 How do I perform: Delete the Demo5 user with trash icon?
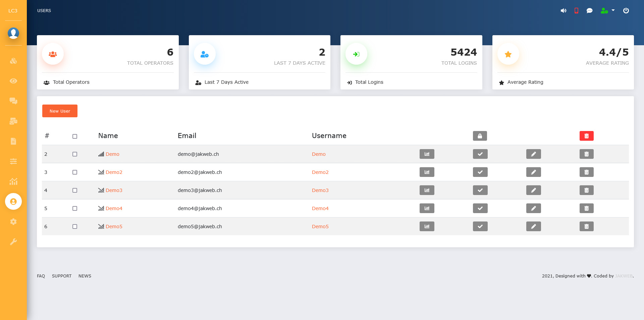click(586, 227)
